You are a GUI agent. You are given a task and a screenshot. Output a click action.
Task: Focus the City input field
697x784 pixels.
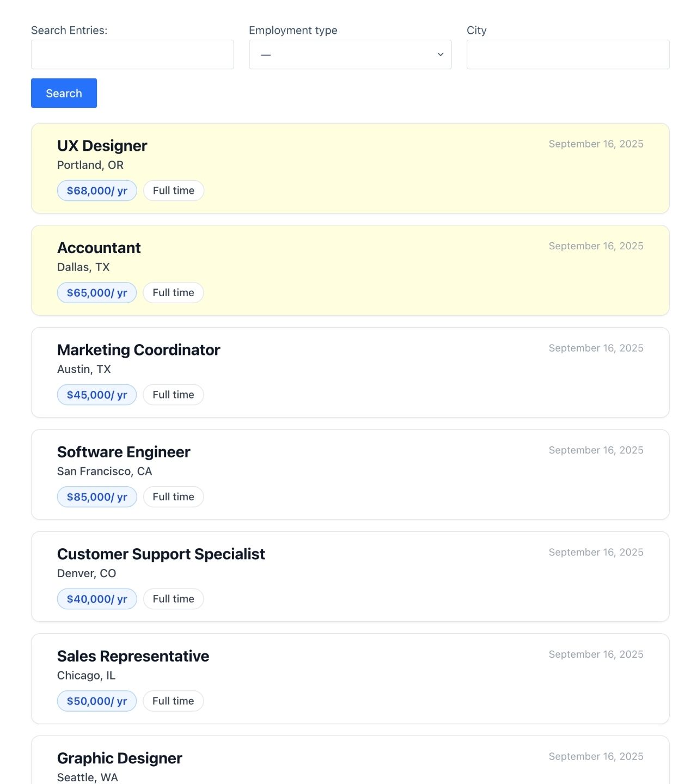(567, 54)
